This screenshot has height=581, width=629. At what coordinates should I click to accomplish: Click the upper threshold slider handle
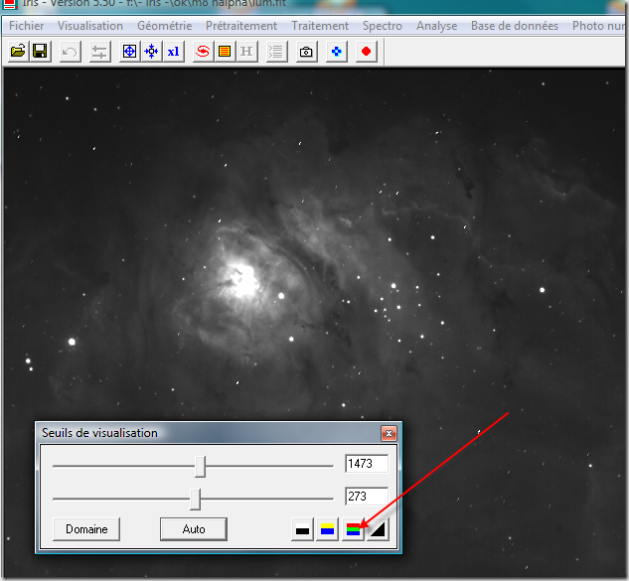201,466
